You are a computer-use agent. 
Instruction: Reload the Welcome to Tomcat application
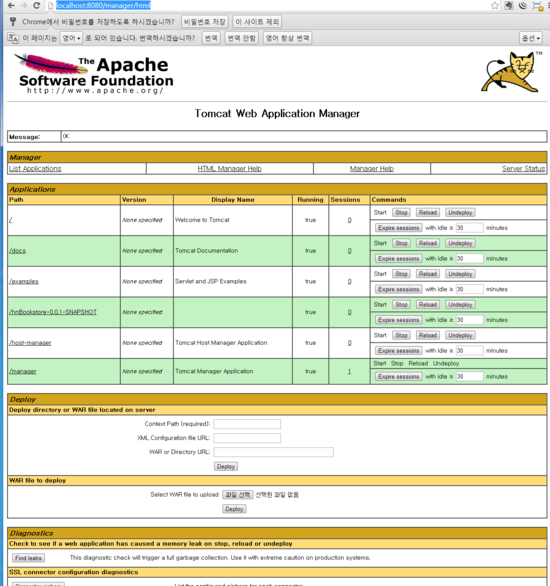click(x=428, y=212)
